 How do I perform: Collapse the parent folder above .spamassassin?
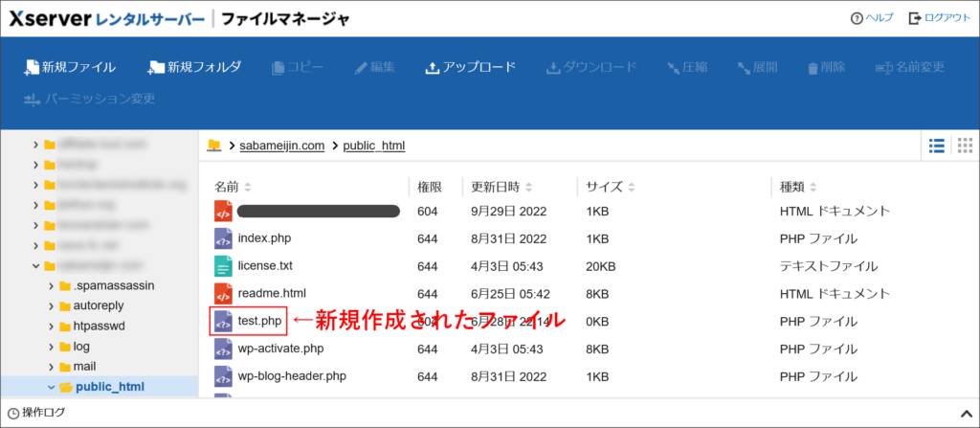tap(35, 266)
